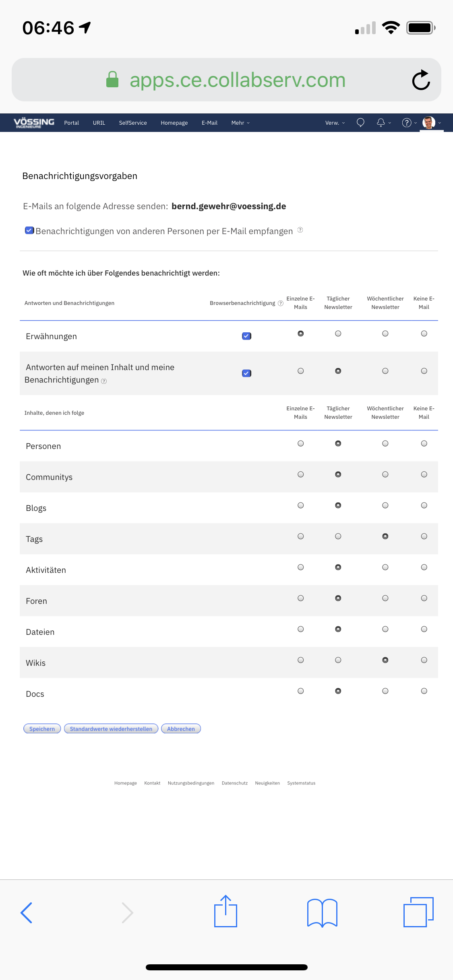Image resolution: width=453 pixels, height=980 pixels.
Task: Click help icon next to Browserbenachrichtigung
Action: pos(281,303)
